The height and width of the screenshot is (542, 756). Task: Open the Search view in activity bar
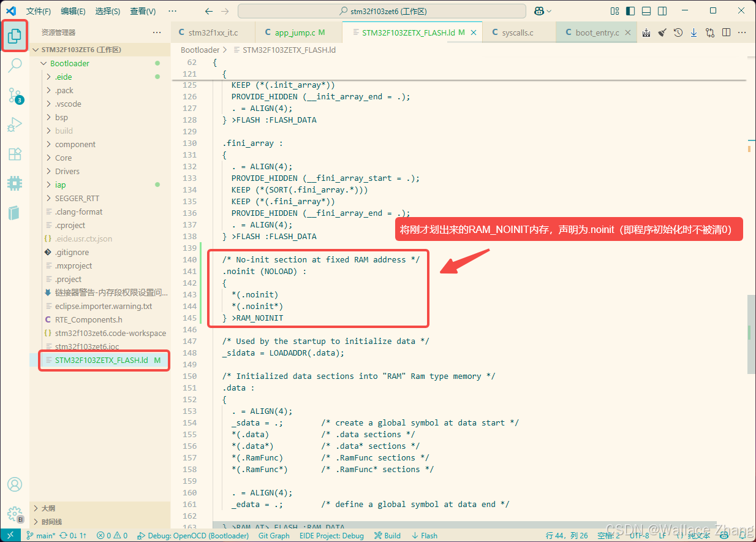(15, 66)
